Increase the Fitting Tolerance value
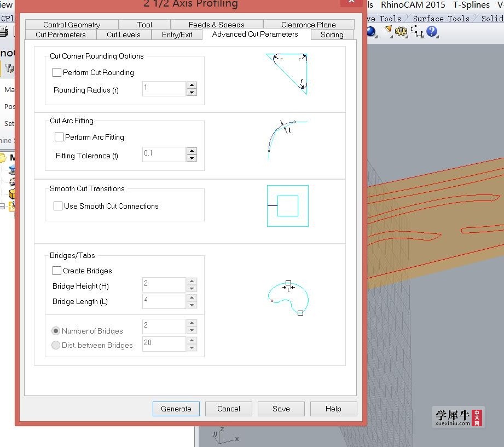Viewport: 504px width, 447px height. pos(192,151)
